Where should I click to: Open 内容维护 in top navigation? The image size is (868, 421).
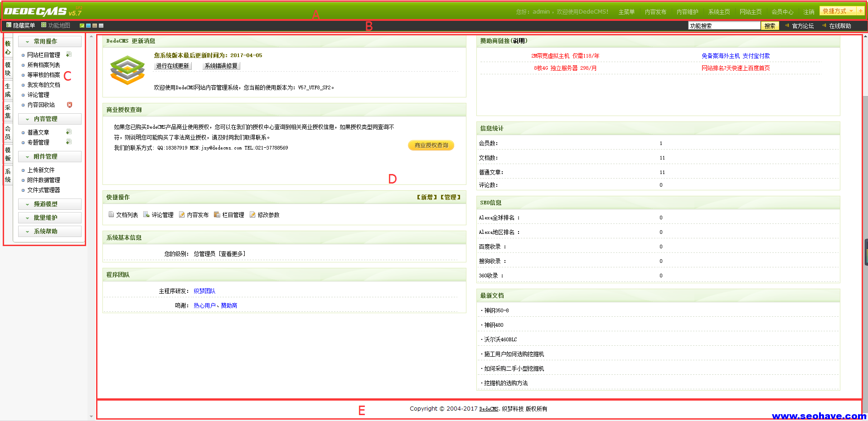click(x=687, y=12)
